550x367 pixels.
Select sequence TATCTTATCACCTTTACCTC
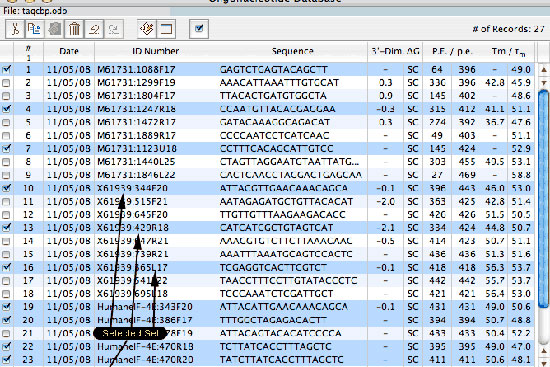point(281,360)
